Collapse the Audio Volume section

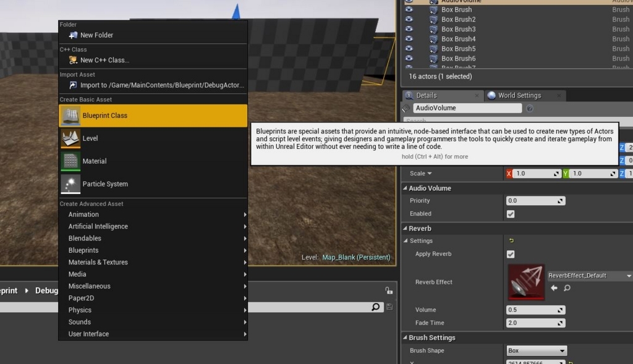coord(405,188)
